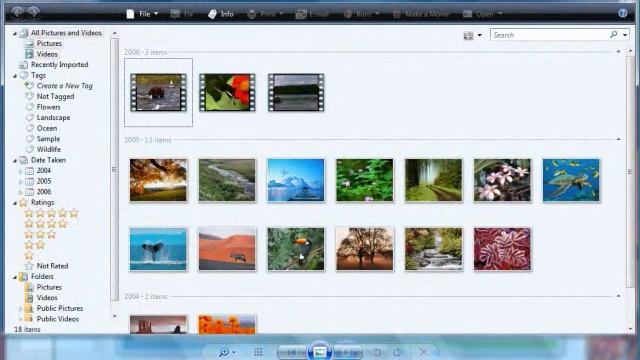Collapse the 2005 group header arrow
The height and width of the screenshot is (360, 640).
tap(618, 140)
